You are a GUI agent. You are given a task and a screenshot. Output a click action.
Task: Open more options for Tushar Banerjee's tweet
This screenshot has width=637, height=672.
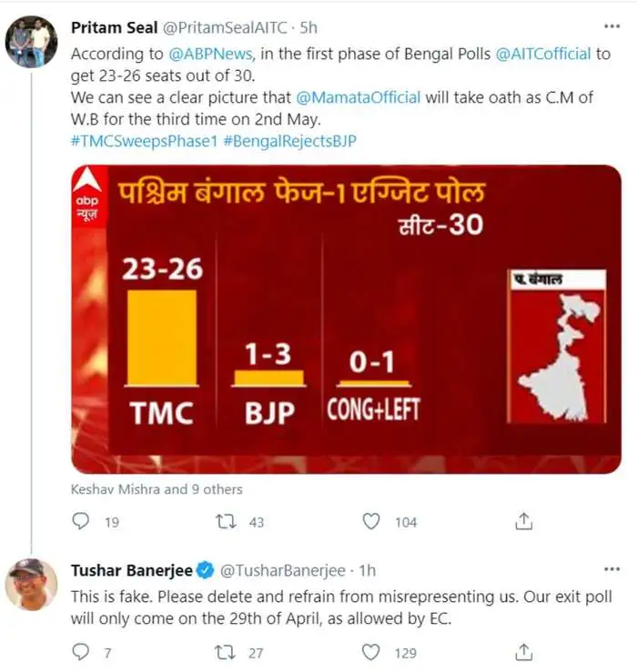612,569
